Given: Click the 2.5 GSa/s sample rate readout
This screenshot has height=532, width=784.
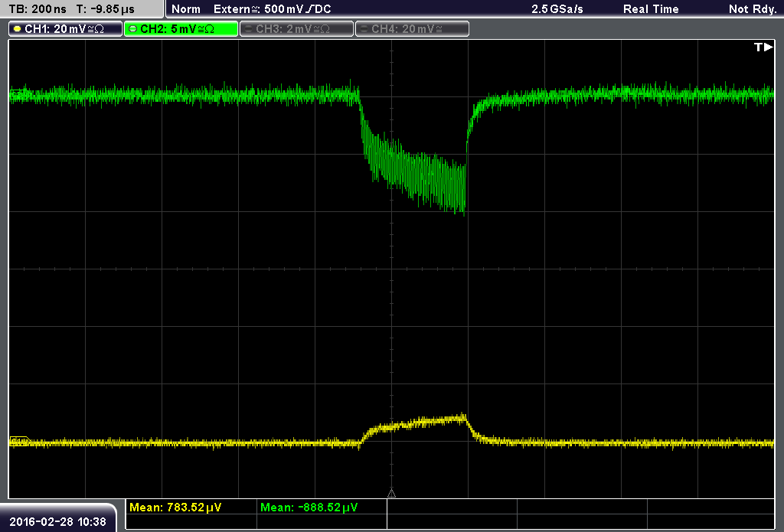Looking at the screenshot, I should tap(557, 9).
